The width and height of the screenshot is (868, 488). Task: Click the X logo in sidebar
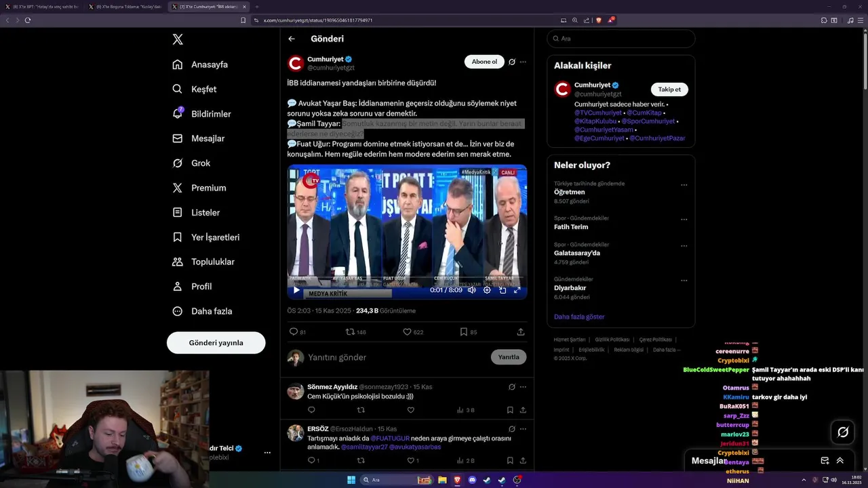pyautogui.click(x=178, y=39)
